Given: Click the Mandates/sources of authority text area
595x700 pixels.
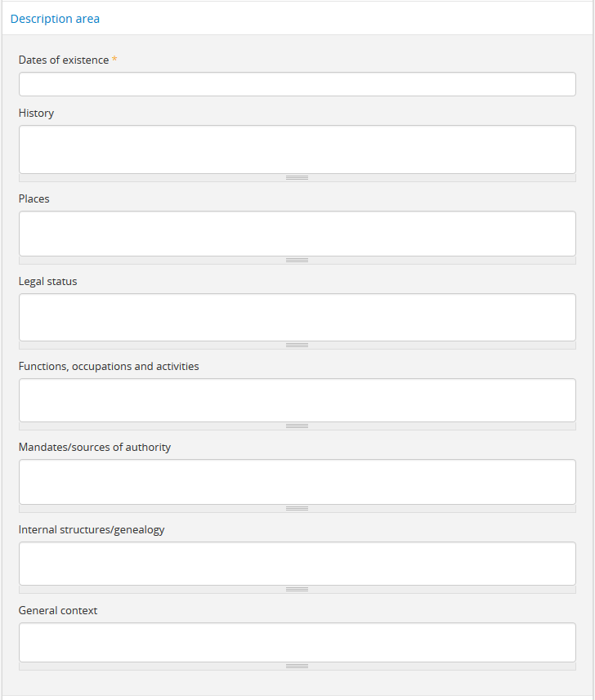Looking at the screenshot, I should (297, 482).
